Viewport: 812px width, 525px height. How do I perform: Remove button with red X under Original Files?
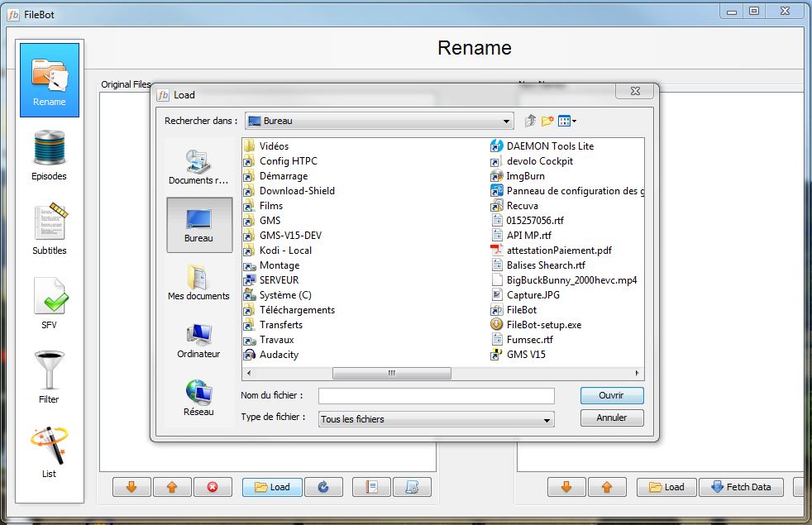point(213,487)
